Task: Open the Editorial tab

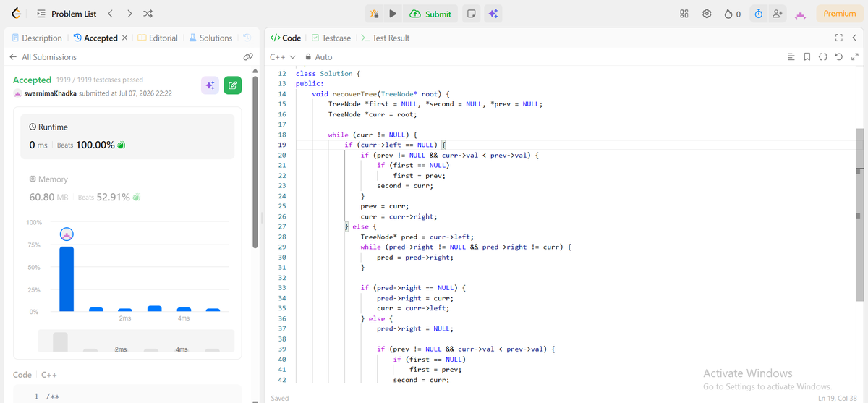Action: [x=158, y=38]
